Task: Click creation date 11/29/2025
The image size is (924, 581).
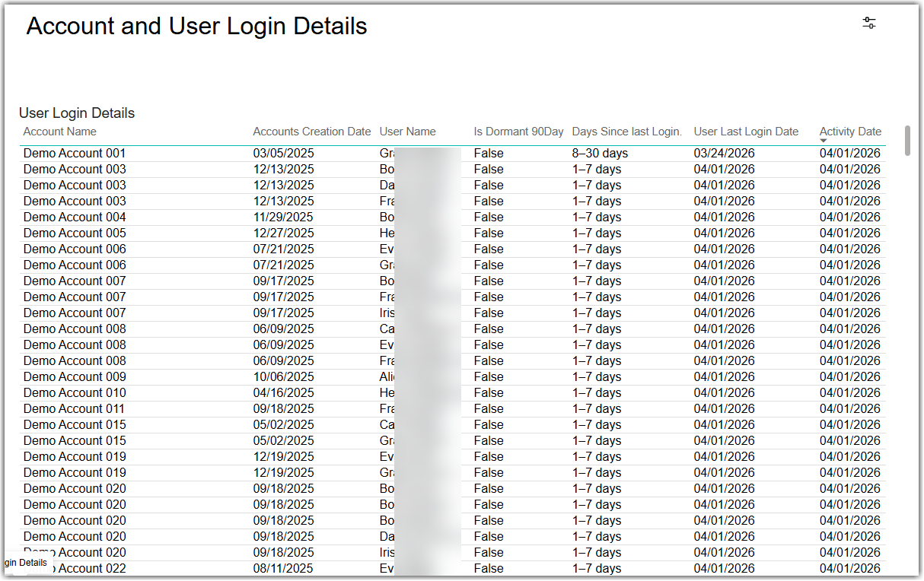Action: coord(284,217)
